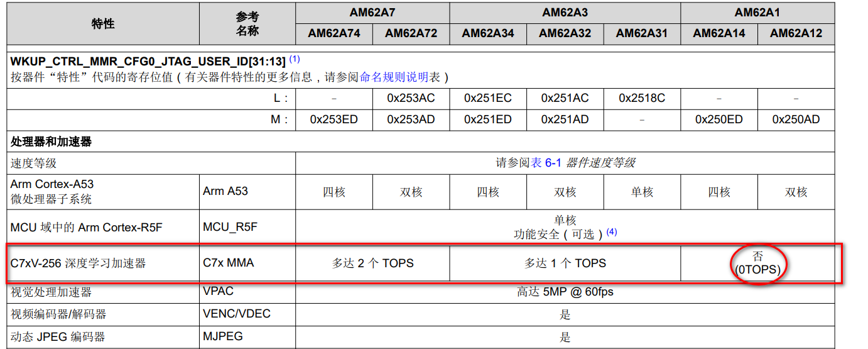
Task: Select value 0x250AD
Action: click(796, 119)
